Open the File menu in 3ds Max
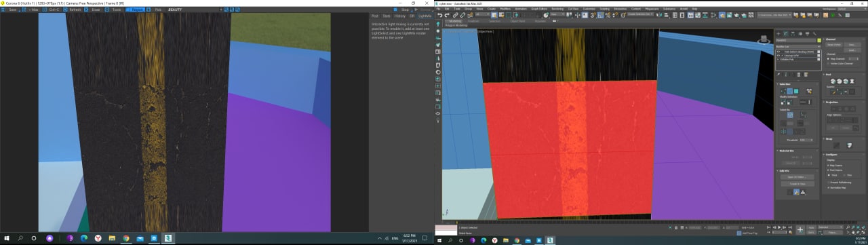The image size is (868, 245). point(438,9)
